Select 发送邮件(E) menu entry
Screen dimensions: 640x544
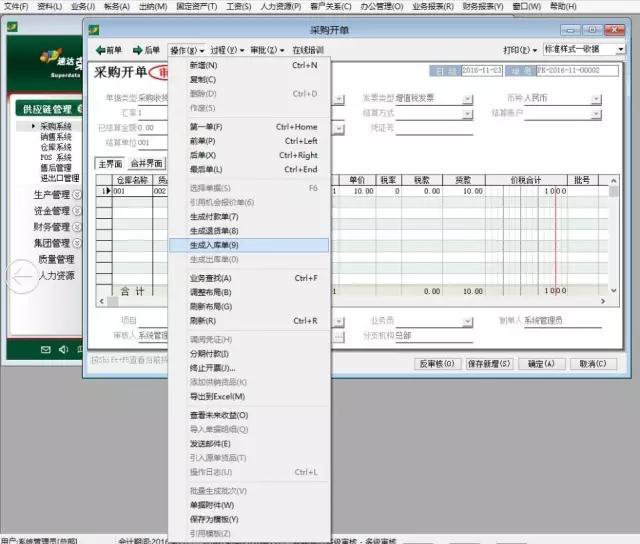(249, 444)
